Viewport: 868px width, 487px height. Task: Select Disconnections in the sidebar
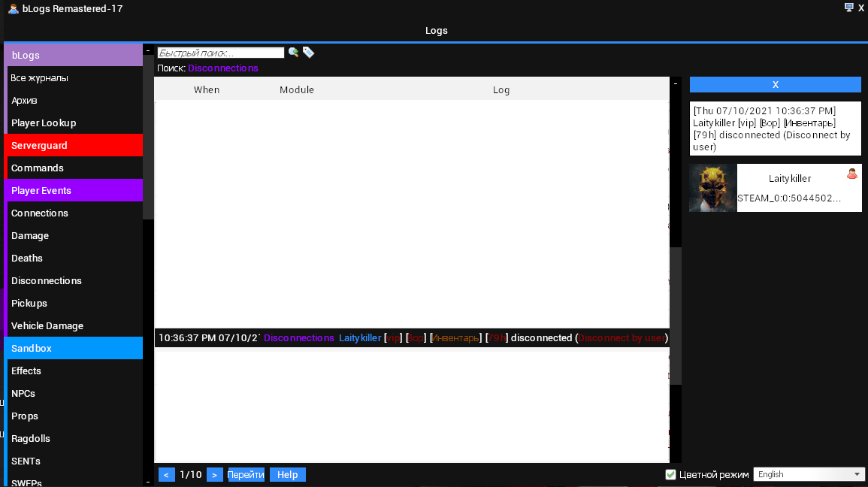(47, 280)
